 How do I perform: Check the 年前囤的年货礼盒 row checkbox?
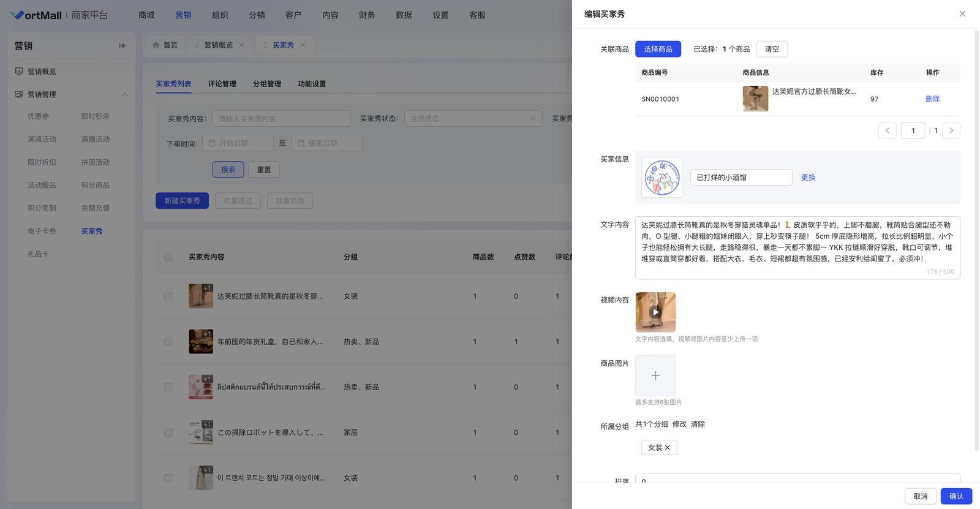coord(168,342)
